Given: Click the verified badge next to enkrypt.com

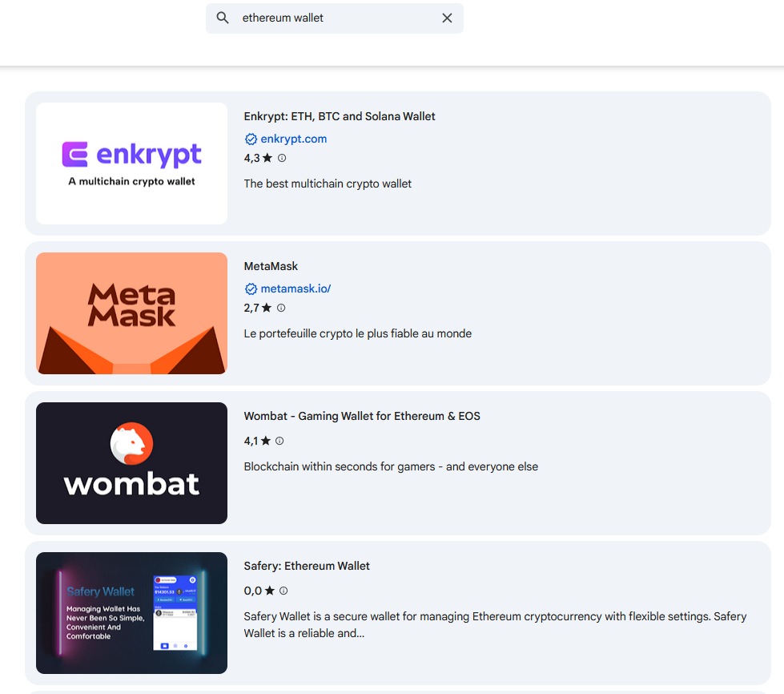Looking at the screenshot, I should click(x=251, y=139).
